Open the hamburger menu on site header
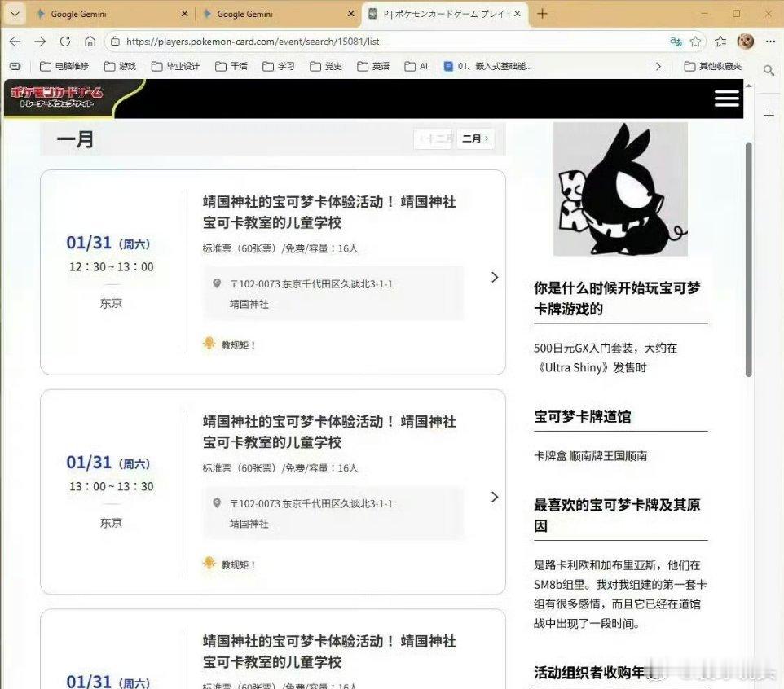Image resolution: width=784 pixels, height=689 pixels. click(x=726, y=98)
